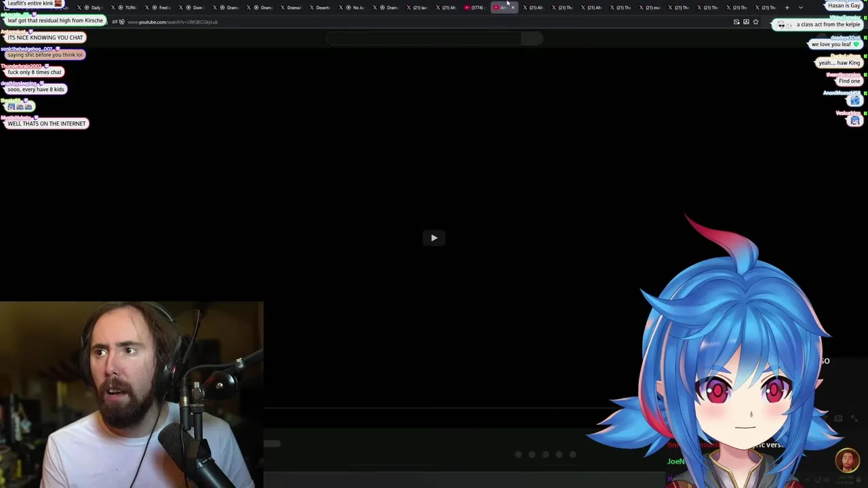Switch to the No Ju tab
Viewport: 868px width, 488px height.
(x=353, y=7)
